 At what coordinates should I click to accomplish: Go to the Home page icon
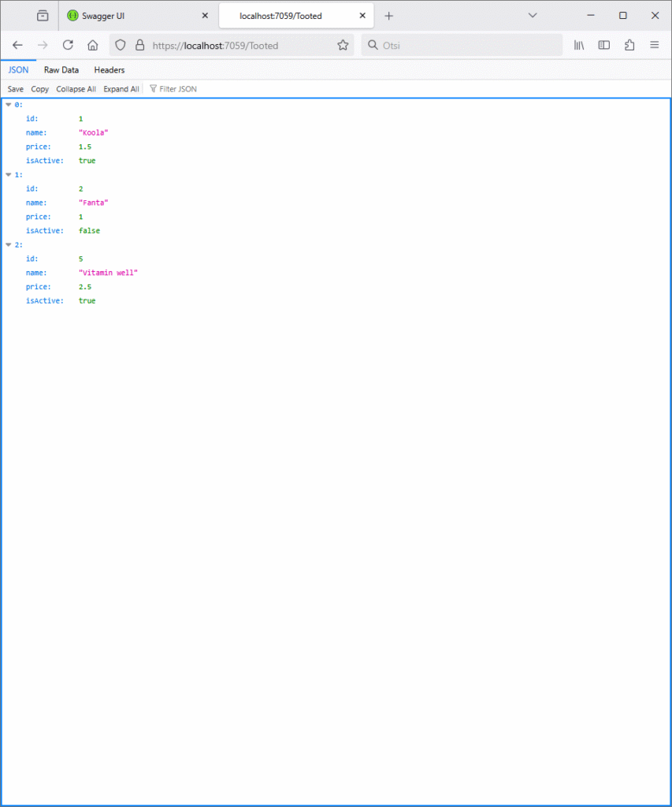point(93,46)
